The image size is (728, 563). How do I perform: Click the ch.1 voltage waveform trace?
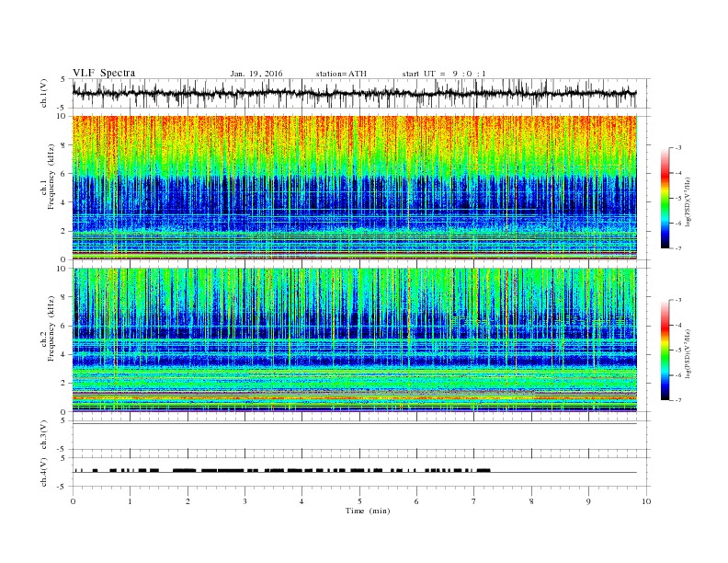coord(355,93)
